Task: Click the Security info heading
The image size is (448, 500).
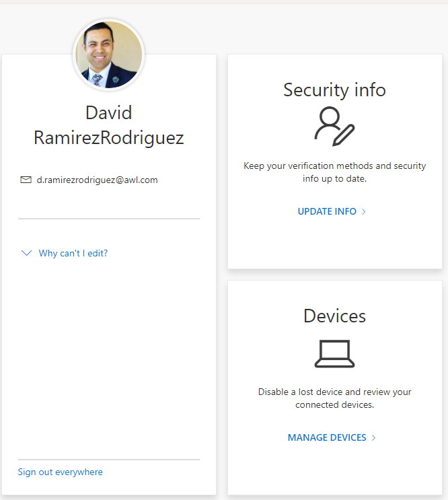Action: [334, 90]
